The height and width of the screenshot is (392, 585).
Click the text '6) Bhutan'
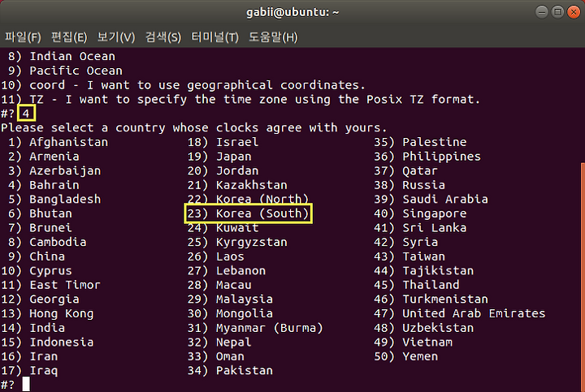[x=40, y=213]
